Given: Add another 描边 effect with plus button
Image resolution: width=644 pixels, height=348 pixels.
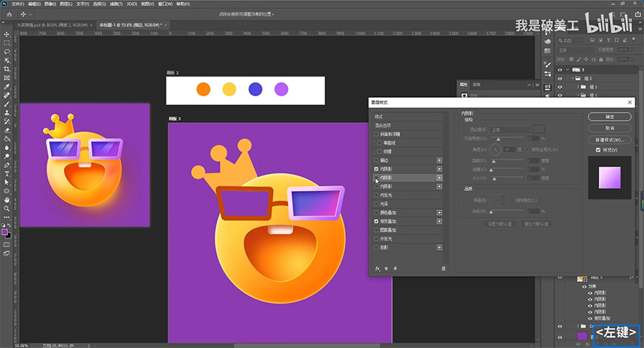Looking at the screenshot, I should pos(439,160).
